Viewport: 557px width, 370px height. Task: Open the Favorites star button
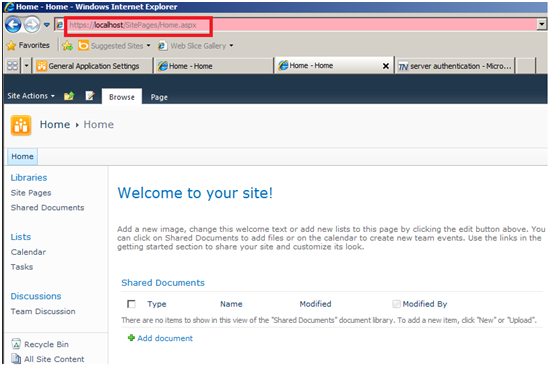point(28,45)
